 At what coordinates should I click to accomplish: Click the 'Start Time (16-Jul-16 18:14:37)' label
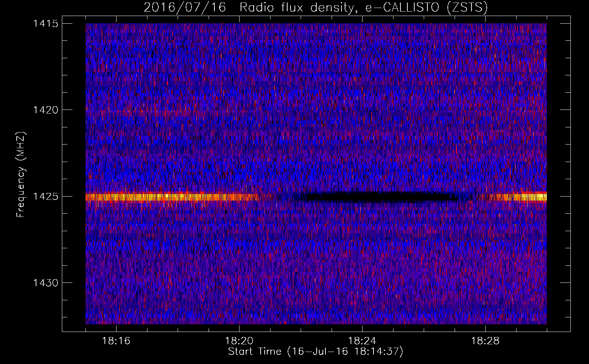(x=316, y=352)
